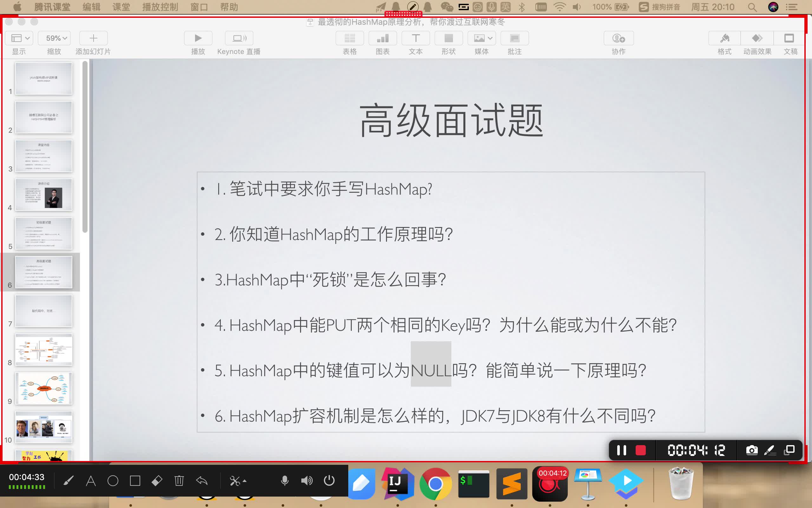Image resolution: width=812 pixels, height=508 pixels.
Task: Open Google Chrome from the Dock
Action: pyautogui.click(x=435, y=484)
